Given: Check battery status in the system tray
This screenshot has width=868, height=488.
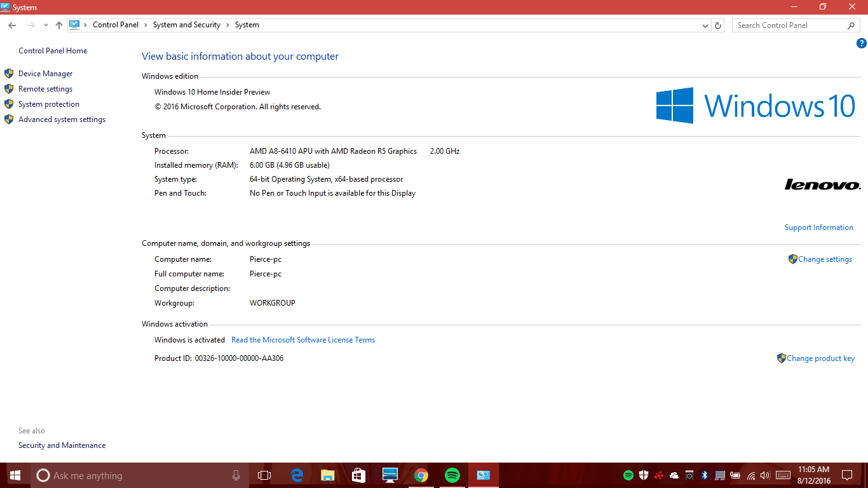Looking at the screenshot, I should tap(735, 475).
